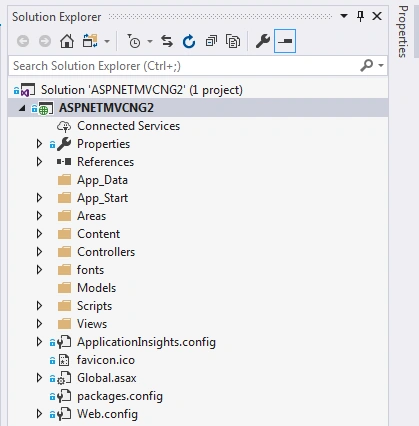This screenshot has width=419, height=426.
Task: Select the Areas folder label
Action: pos(91,216)
